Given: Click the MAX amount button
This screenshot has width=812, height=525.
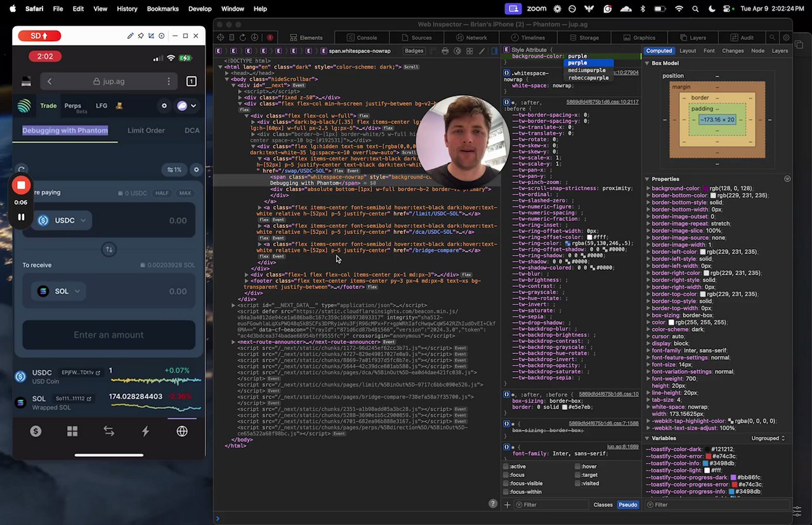Looking at the screenshot, I should [x=185, y=193].
